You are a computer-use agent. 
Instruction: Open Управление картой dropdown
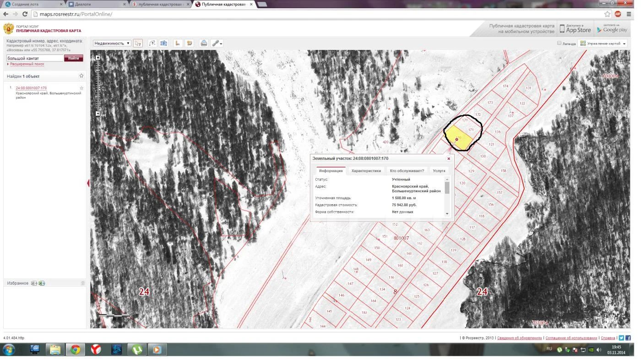click(603, 43)
